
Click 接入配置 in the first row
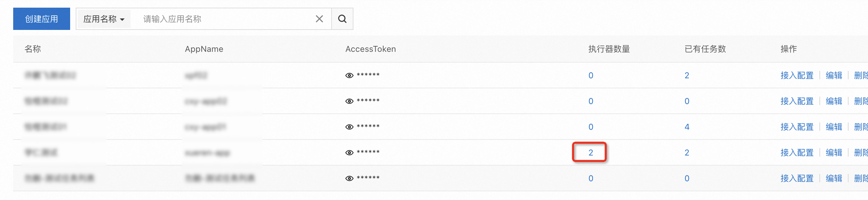pos(797,75)
